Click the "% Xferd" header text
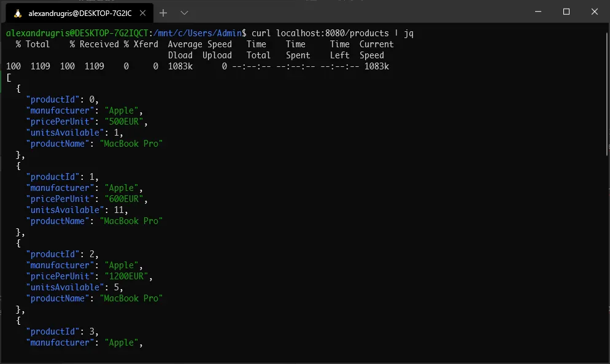The height and width of the screenshot is (364, 610). click(x=141, y=44)
